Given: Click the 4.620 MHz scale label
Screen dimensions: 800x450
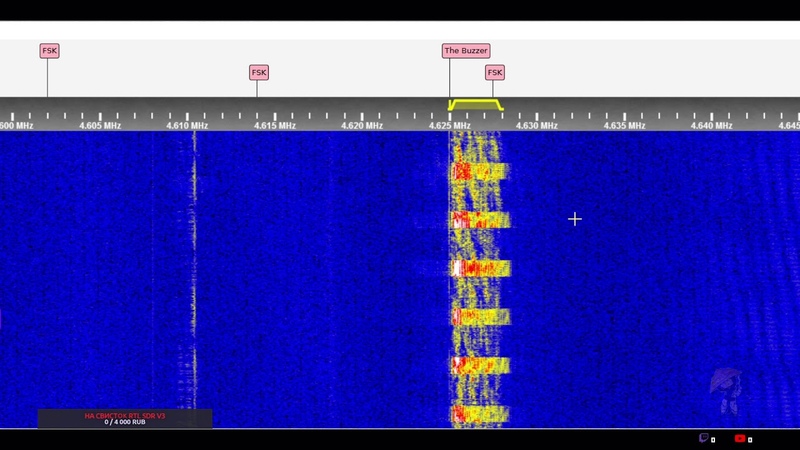Looking at the screenshot, I should point(362,126).
